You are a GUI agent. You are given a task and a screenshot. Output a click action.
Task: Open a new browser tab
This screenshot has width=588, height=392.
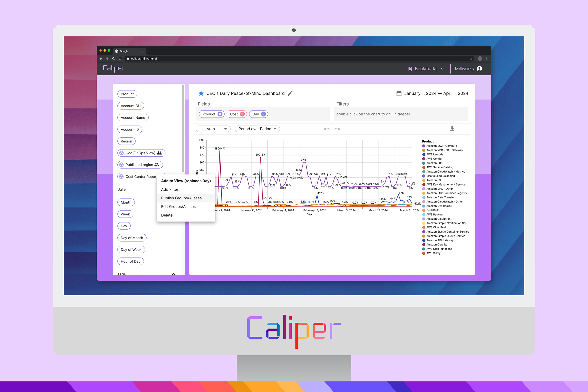pos(151,51)
